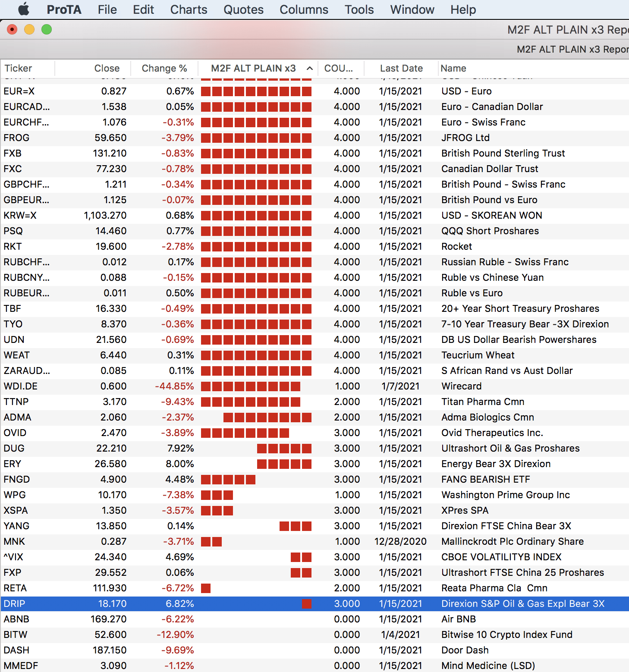Screen dimensions: 629x672
Task: Open the Columns menu
Action: pyautogui.click(x=304, y=9)
